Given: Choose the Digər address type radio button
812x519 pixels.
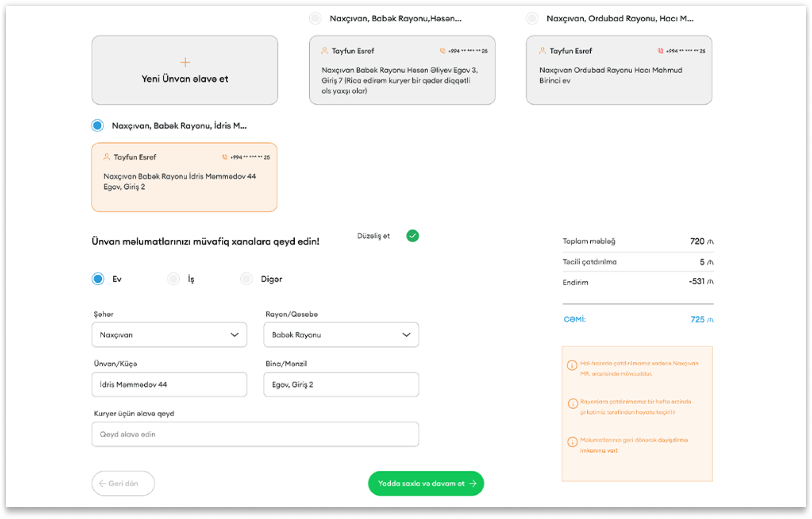Looking at the screenshot, I should point(246,279).
